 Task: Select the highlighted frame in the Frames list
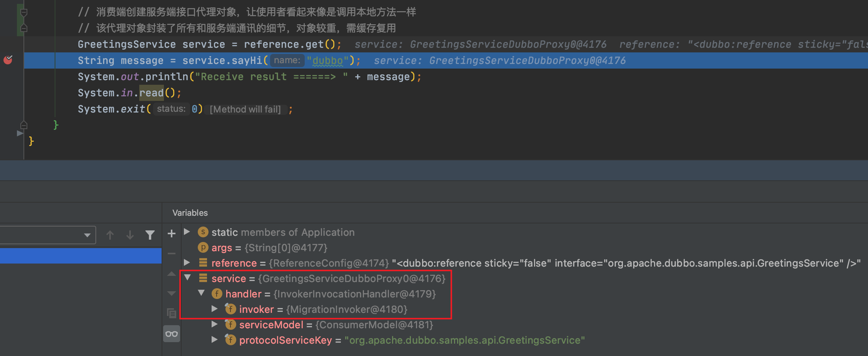[x=81, y=256]
